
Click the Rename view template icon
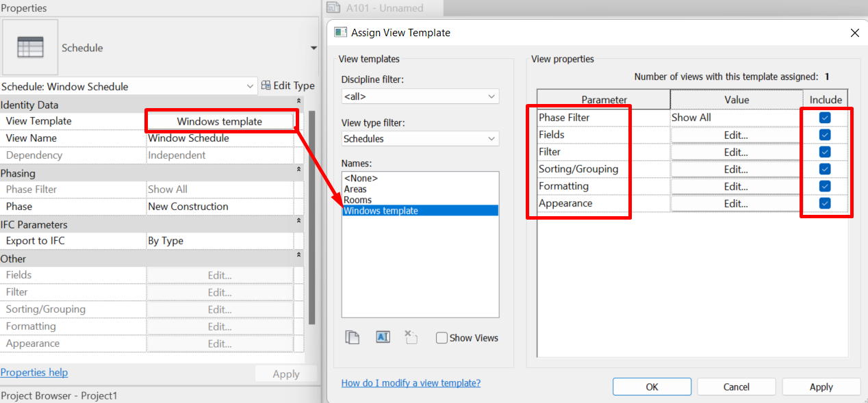coord(383,337)
